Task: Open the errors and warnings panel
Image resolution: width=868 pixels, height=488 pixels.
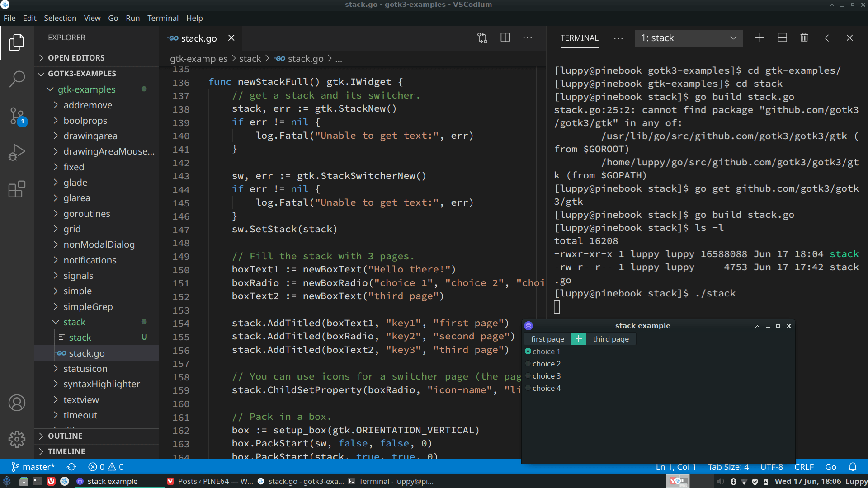Action: 105,467
